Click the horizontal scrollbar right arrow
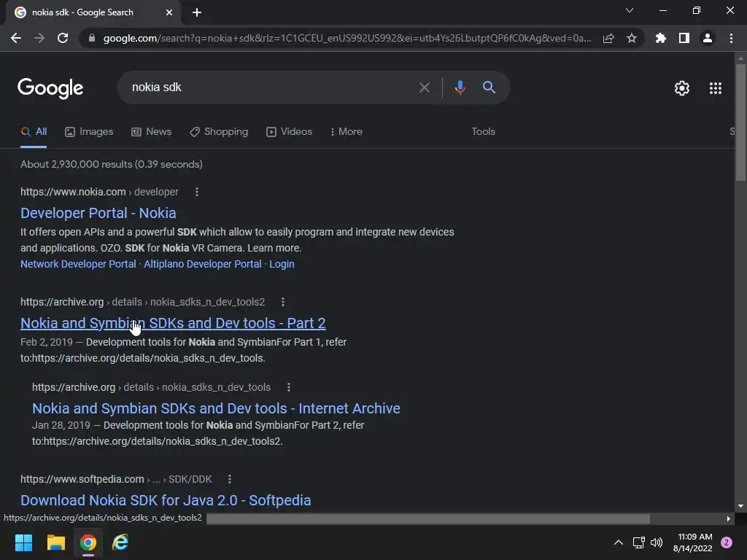This screenshot has height=560, width=747. 729,518
